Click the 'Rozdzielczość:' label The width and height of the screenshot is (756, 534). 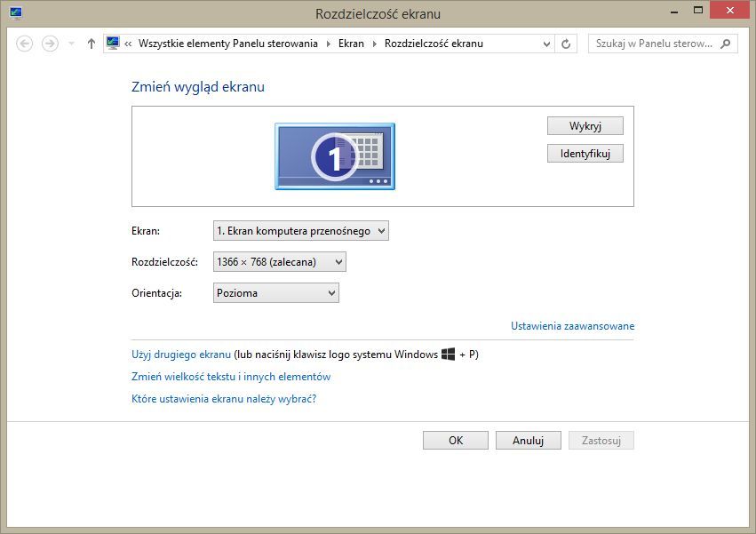[x=165, y=262]
